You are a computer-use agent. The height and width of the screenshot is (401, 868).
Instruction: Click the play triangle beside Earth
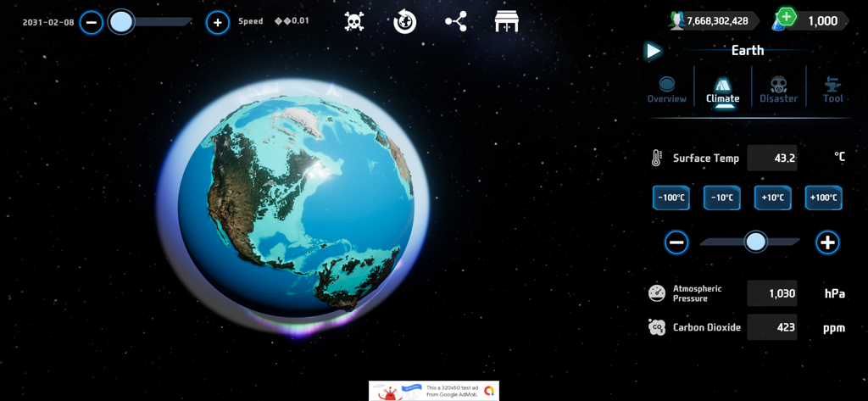(x=653, y=51)
